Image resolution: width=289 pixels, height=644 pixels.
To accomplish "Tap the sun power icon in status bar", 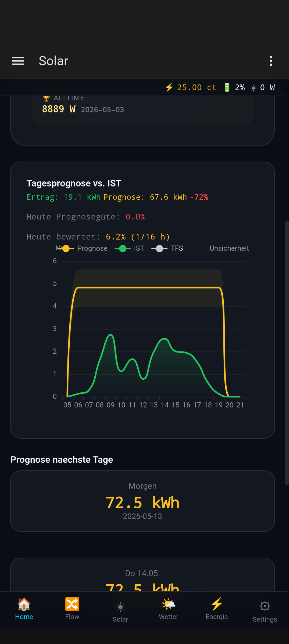I will pyautogui.click(x=254, y=88).
